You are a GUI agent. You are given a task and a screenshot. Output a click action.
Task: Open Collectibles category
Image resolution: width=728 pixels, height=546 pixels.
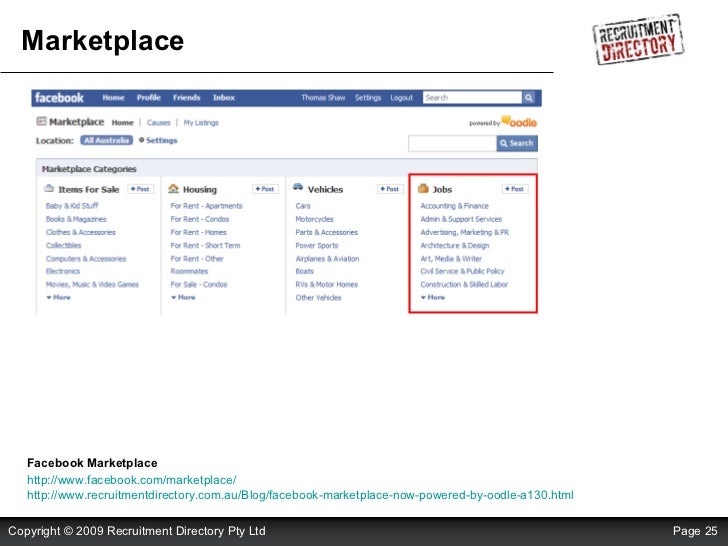(x=64, y=245)
